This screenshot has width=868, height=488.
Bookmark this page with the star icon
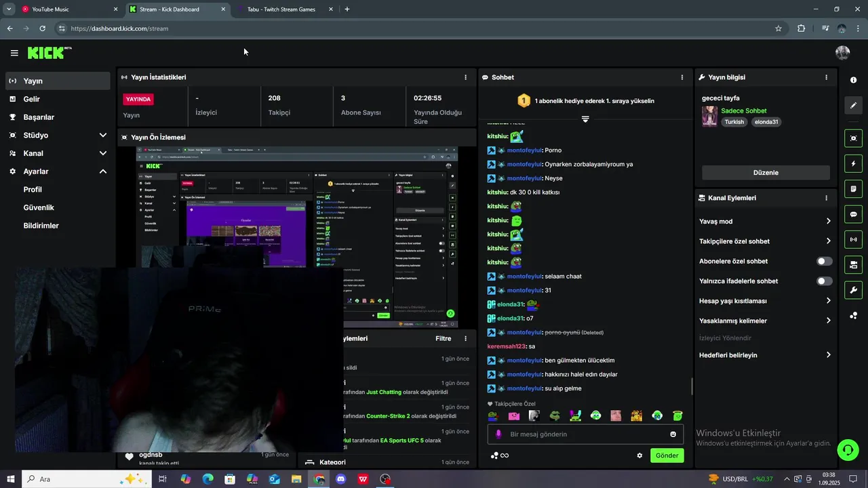point(778,28)
